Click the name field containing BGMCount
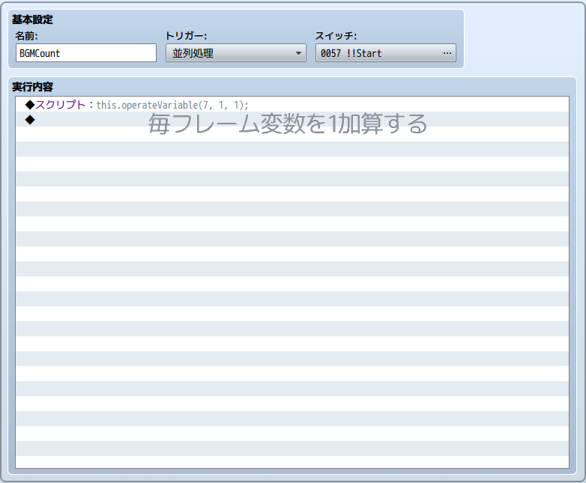This screenshot has height=483, width=586. coord(86,53)
